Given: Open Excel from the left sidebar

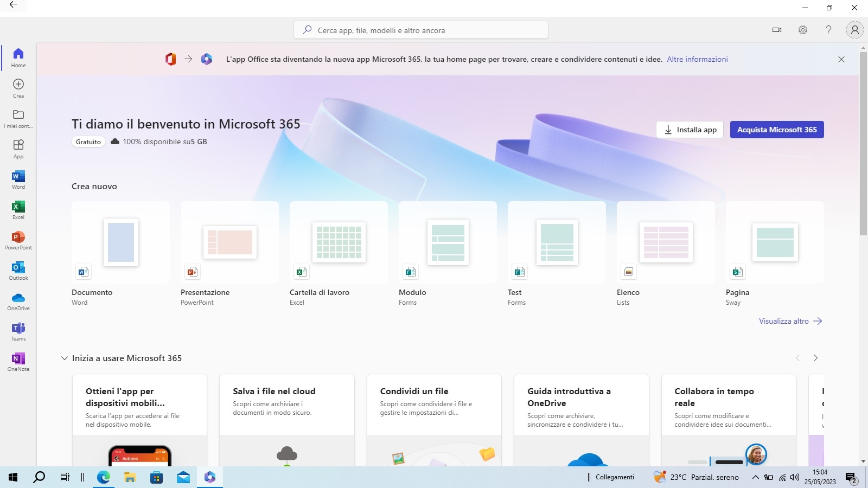Looking at the screenshot, I should (18, 210).
